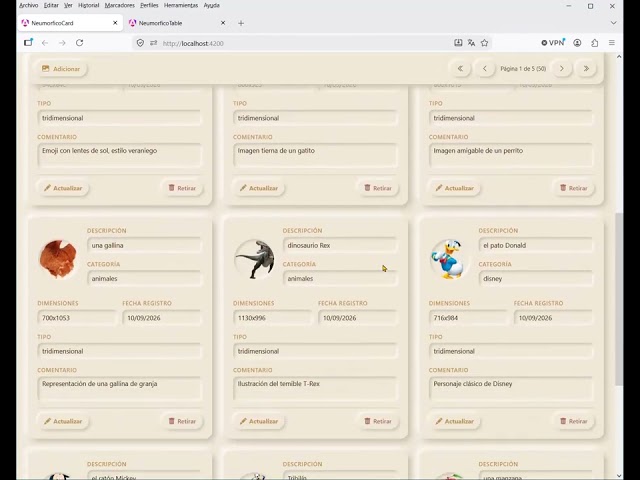640x480 pixels.
Task: Focus comment 'Personaje clásico de Disney'
Action: tap(511, 389)
